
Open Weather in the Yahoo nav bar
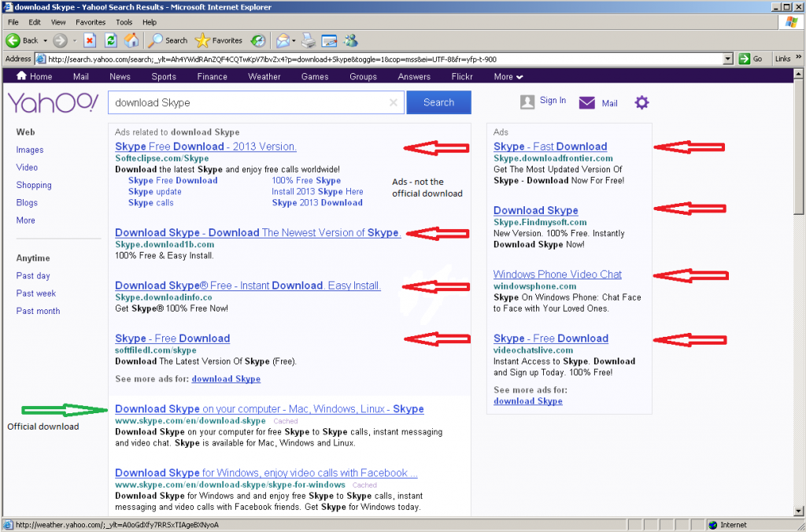(x=264, y=76)
